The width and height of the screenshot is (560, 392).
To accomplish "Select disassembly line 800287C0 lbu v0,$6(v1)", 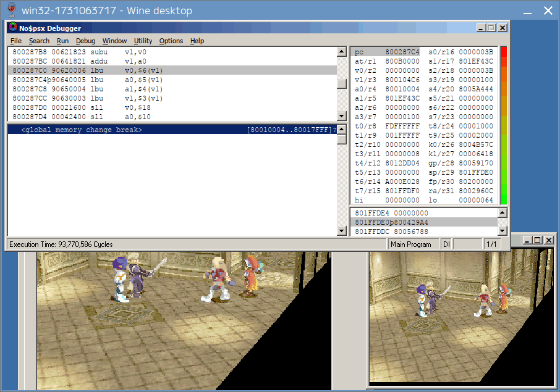I will point(172,70).
